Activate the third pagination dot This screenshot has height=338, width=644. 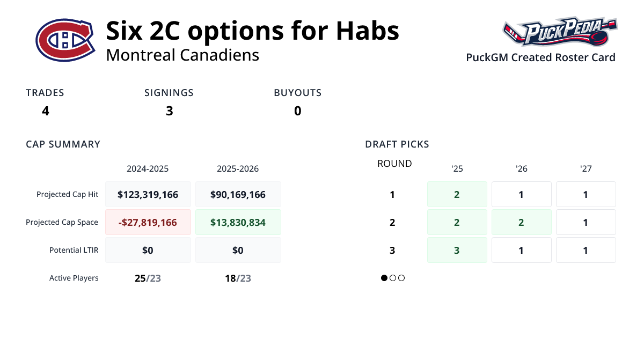(401, 278)
